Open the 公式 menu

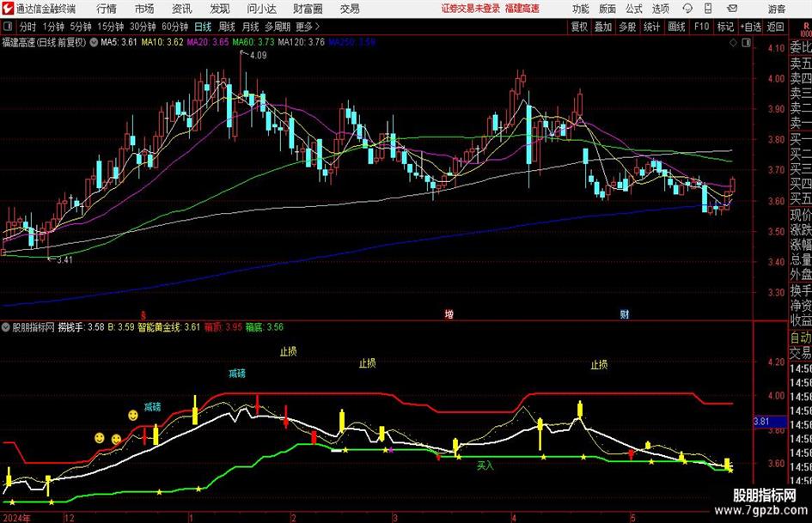pos(634,9)
